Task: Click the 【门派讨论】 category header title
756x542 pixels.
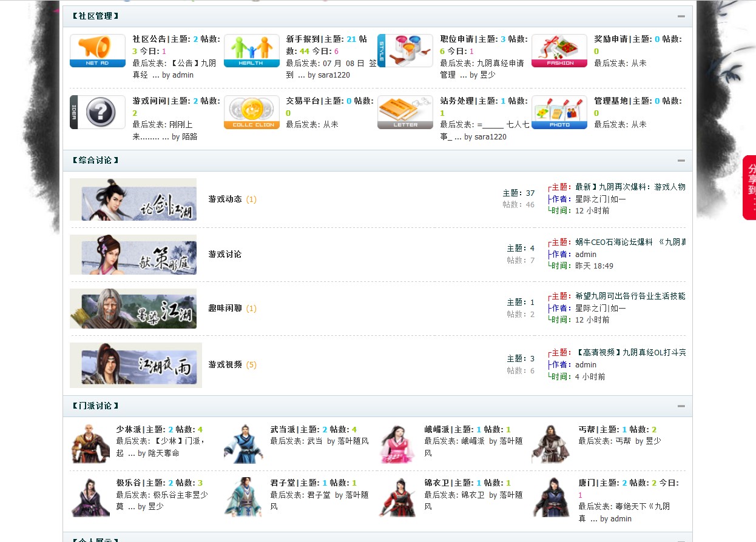Action: 95,406
